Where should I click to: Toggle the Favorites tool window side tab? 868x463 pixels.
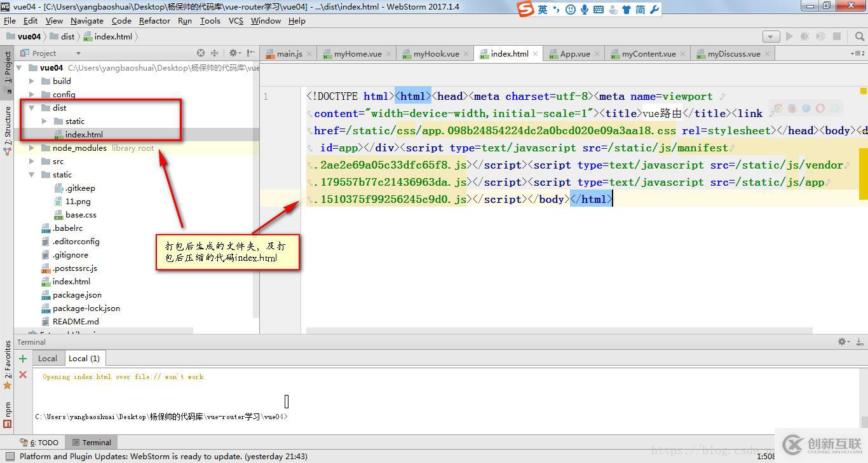(8, 361)
